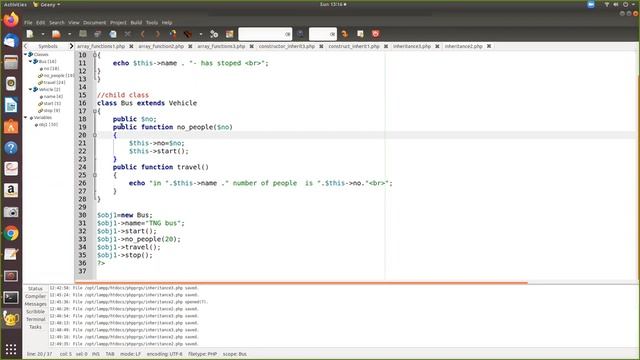Click the Save All toolbar icon
This screenshot has height=360, width=640.
pyautogui.click(x=98, y=34)
